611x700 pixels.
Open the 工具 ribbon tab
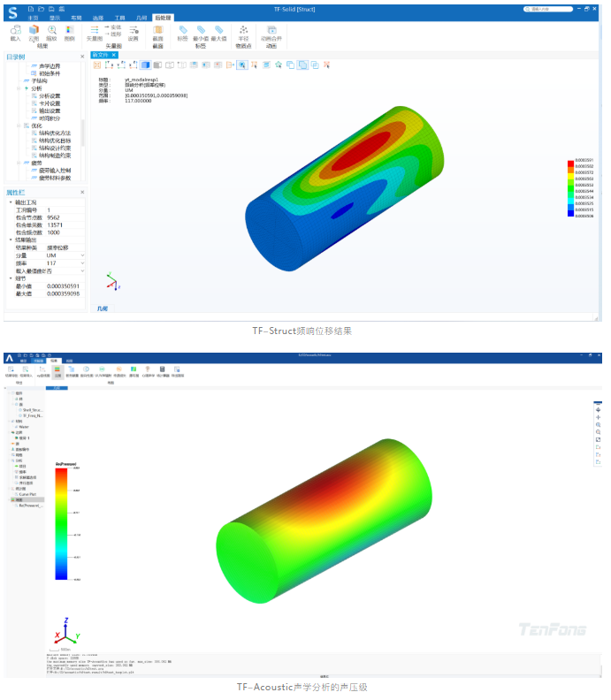point(119,18)
